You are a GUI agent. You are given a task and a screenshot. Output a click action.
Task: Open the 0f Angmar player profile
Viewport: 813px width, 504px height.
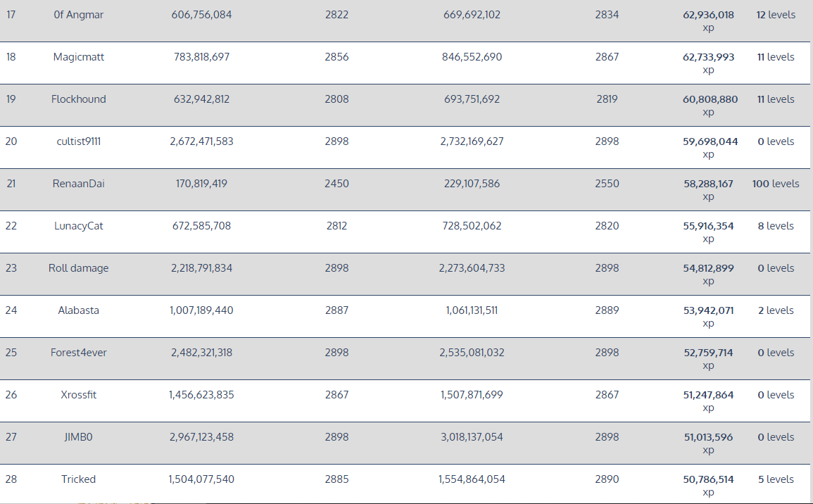78,15
